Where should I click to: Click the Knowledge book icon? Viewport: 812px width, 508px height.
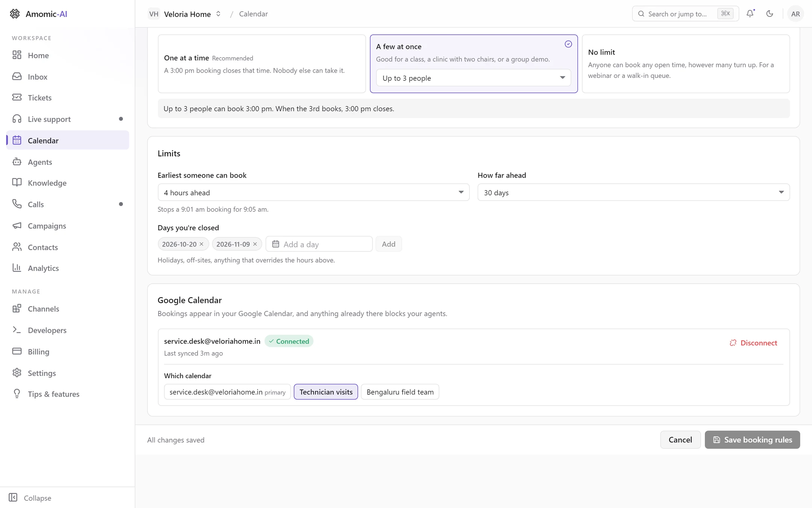coord(17,183)
